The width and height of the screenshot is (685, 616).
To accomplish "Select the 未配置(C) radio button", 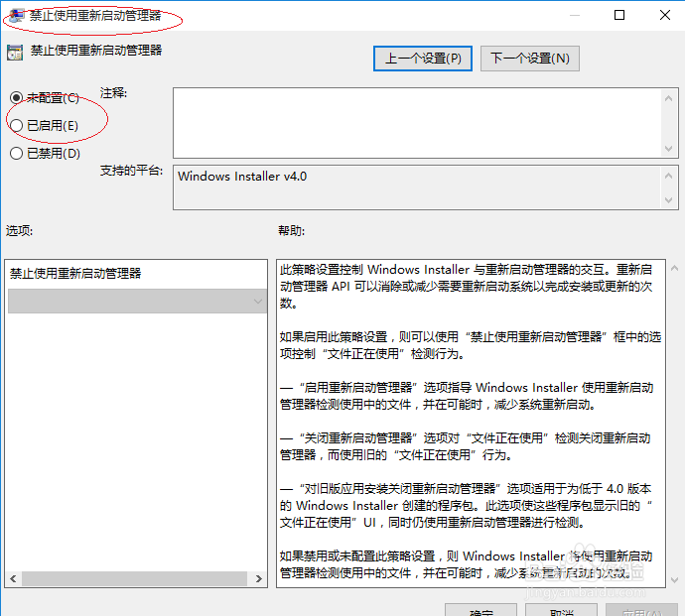I will click(16, 98).
